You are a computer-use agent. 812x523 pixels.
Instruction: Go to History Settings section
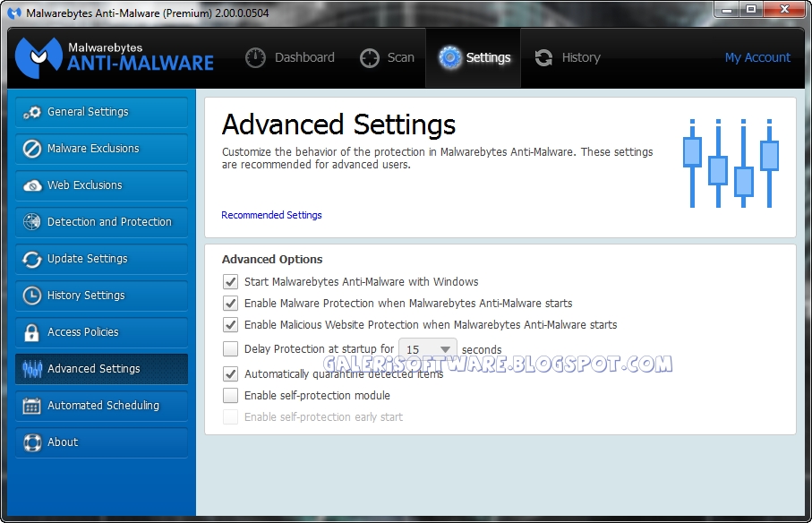coord(101,296)
